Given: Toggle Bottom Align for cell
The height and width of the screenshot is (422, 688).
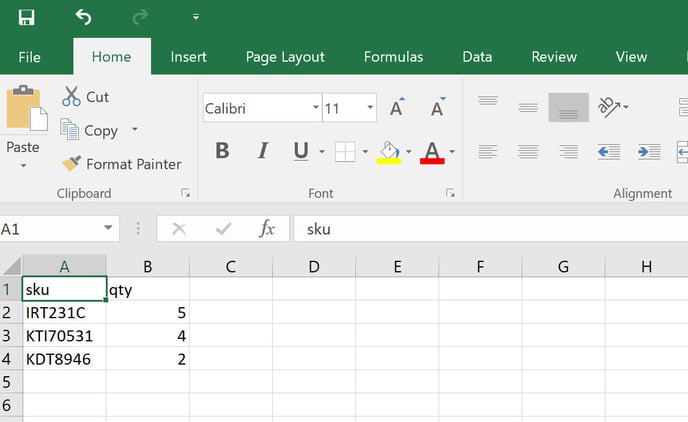Looking at the screenshot, I should pyautogui.click(x=568, y=108).
